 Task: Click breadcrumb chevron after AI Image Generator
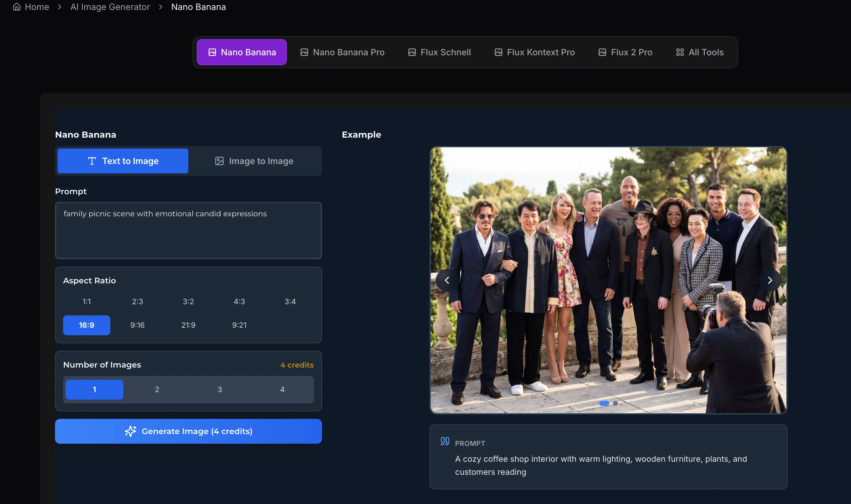click(160, 7)
